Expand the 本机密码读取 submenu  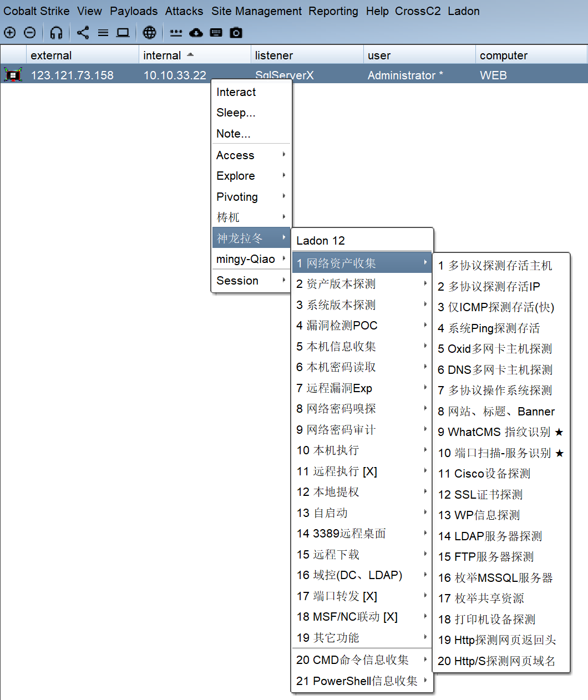[x=361, y=367]
